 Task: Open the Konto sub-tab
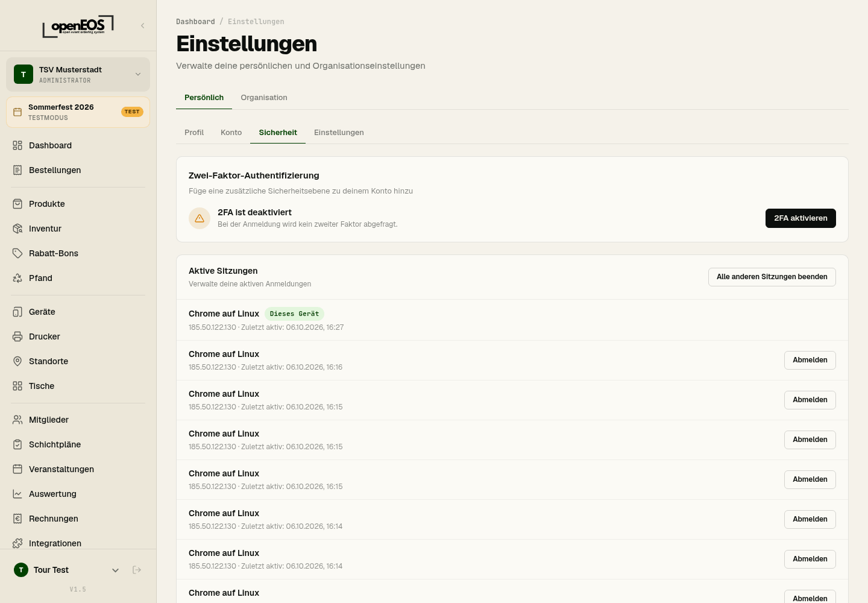(231, 132)
